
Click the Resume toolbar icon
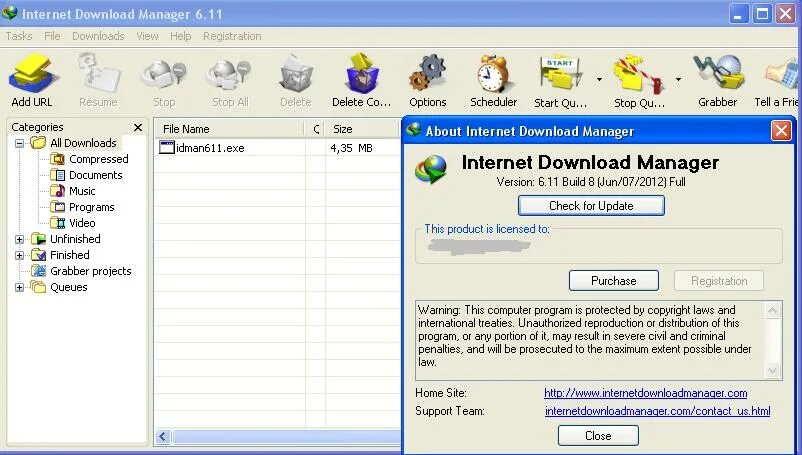click(98, 74)
